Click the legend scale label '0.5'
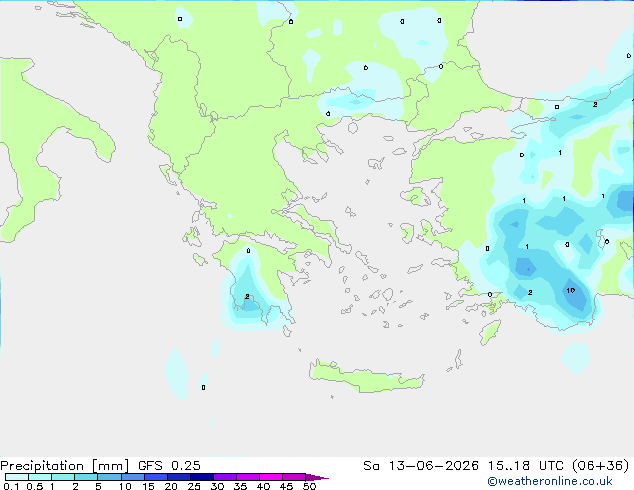Image resolution: width=634 pixels, height=490 pixels. coord(35,486)
